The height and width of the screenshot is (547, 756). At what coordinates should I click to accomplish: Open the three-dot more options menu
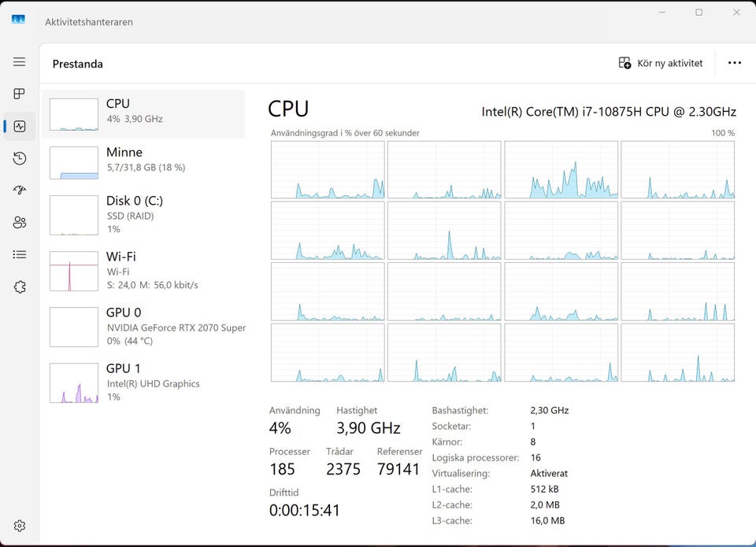[x=734, y=63]
